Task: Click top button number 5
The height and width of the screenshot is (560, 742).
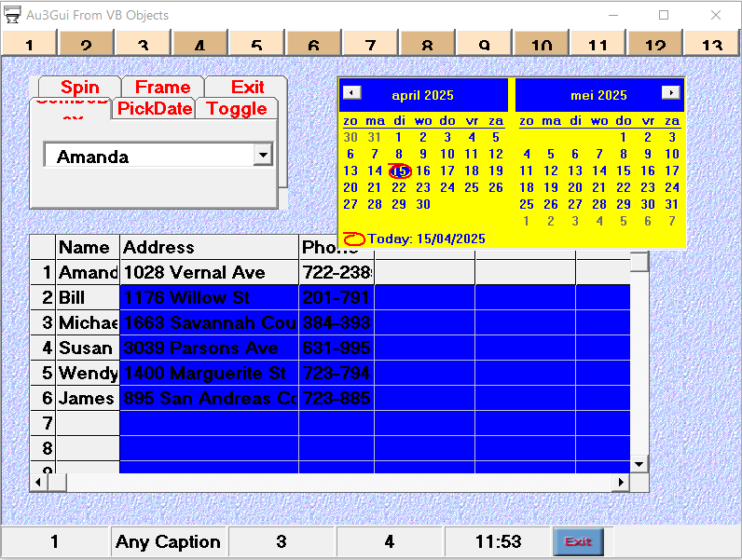Action: tap(256, 43)
